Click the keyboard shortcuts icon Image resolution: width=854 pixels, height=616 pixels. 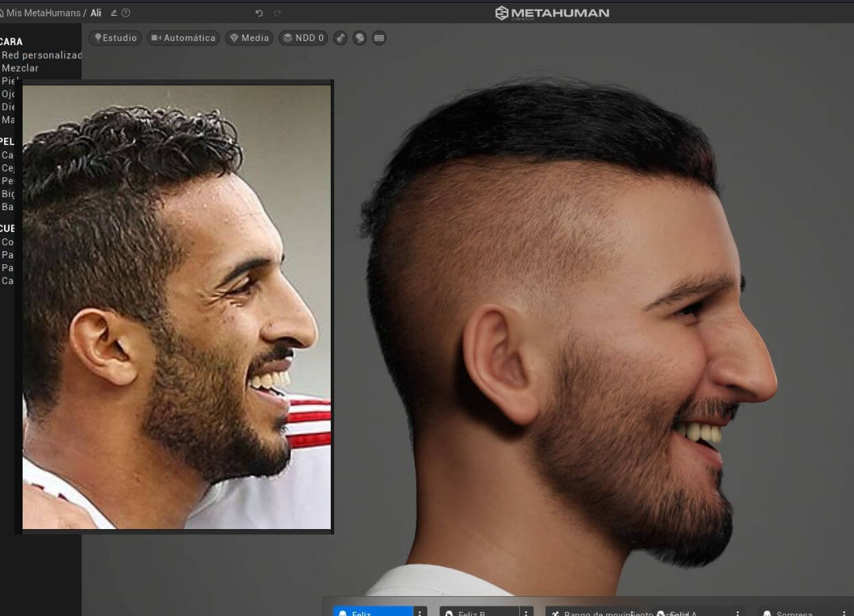[379, 38]
